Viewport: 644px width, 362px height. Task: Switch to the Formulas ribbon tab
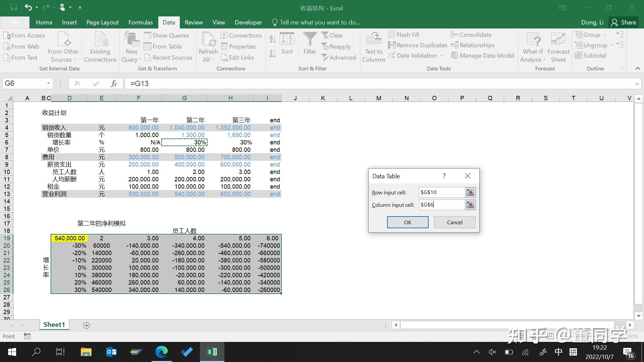(x=141, y=22)
